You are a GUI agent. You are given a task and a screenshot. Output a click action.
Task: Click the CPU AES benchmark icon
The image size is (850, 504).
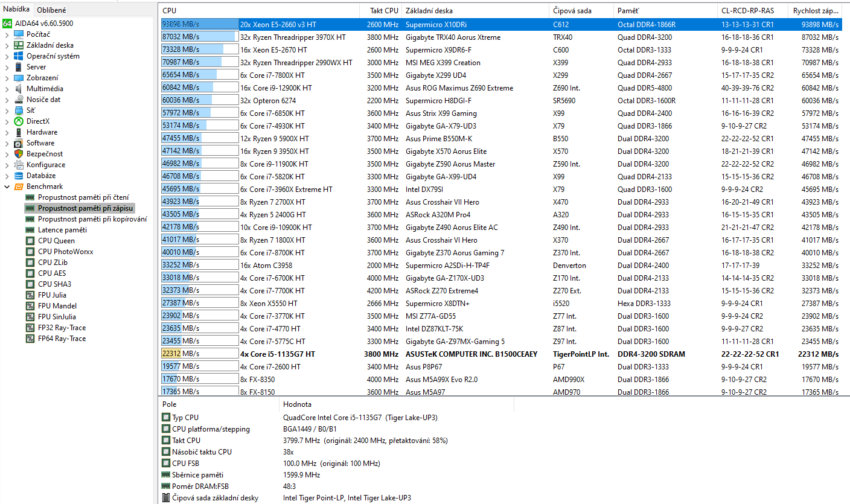click(30, 273)
